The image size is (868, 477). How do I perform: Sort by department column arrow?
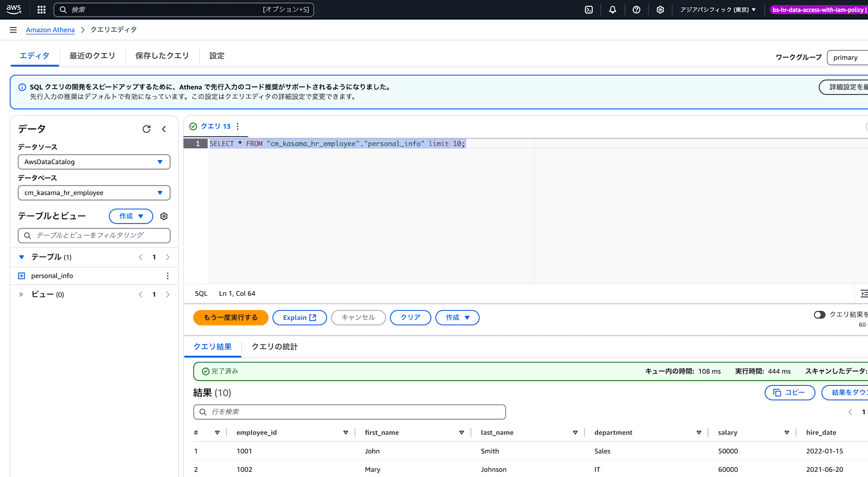click(699, 433)
